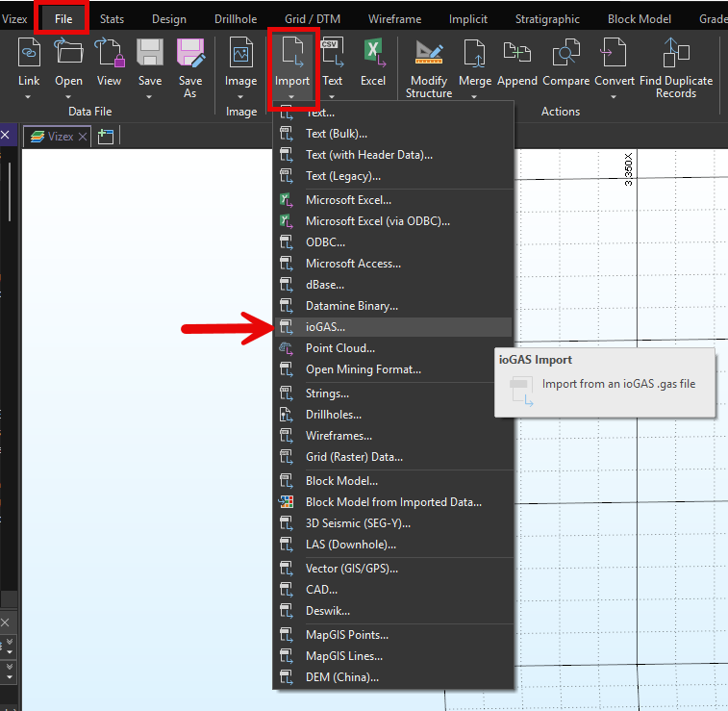Click the Save As icon in ribbon
The height and width of the screenshot is (711, 728).
coord(190,54)
